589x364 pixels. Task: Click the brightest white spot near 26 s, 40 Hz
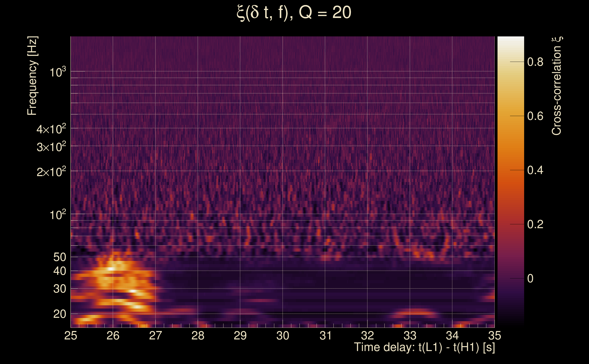coord(111,269)
